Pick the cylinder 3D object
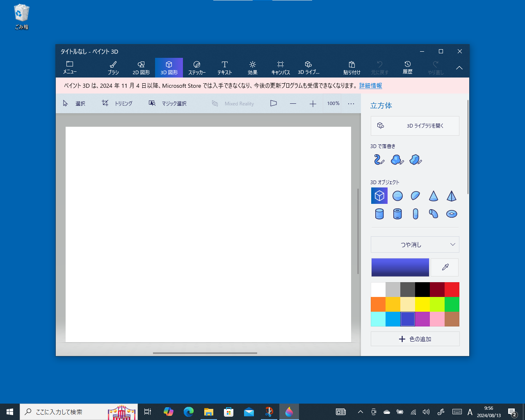The width and height of the screenshot is (525, 420). click(379, 214)
